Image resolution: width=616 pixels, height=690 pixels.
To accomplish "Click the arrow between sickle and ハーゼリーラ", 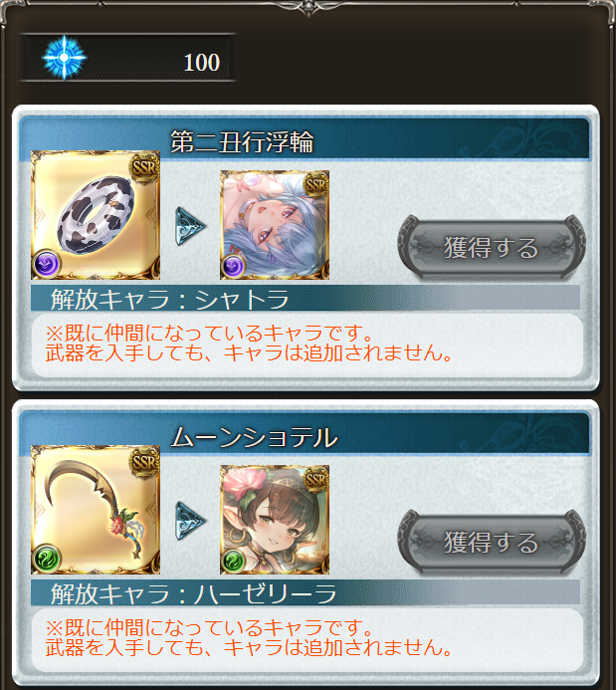I will pyautogui.click(x=190, y=521).
